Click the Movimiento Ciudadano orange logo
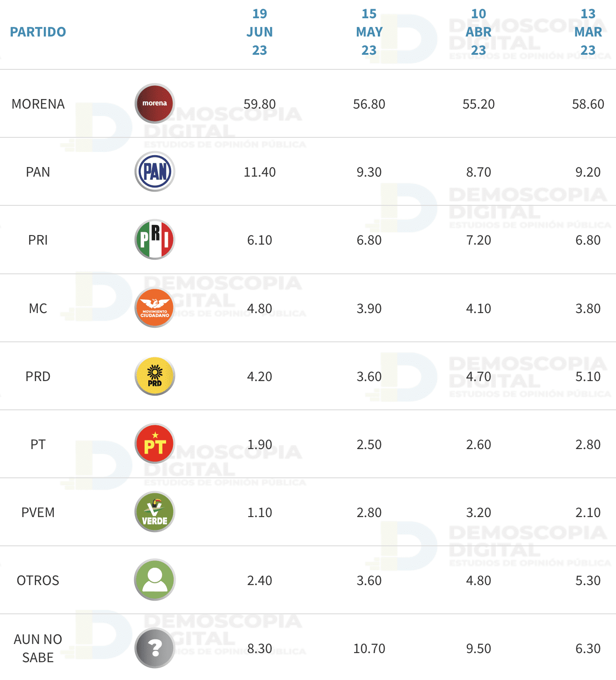 click(155, 308)
